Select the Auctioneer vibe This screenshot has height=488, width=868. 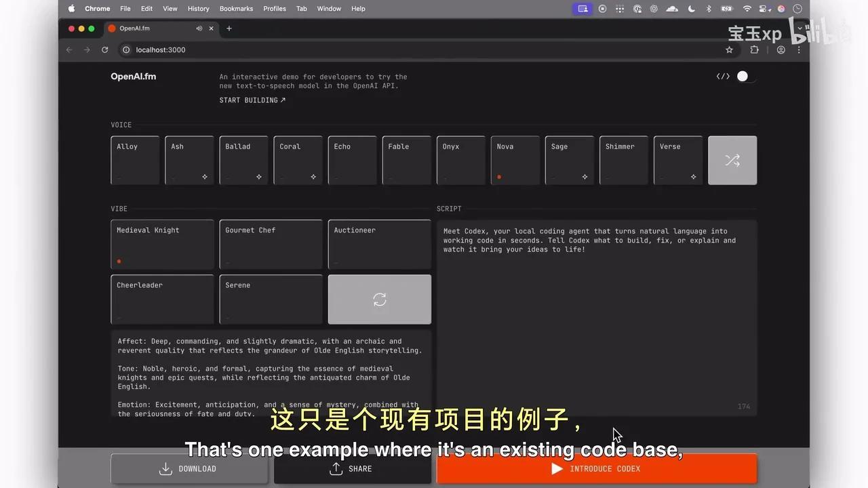tap(380, 244)
